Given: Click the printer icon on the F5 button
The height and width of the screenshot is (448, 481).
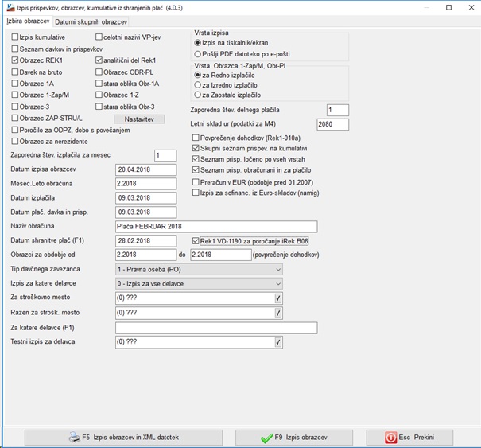Looking at the screenshot, I should tap(75, 437).
